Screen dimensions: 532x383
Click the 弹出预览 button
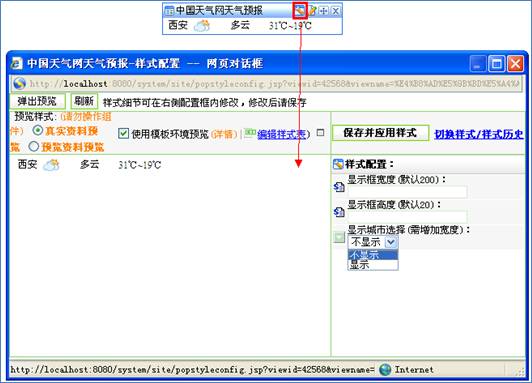point(37,101)
